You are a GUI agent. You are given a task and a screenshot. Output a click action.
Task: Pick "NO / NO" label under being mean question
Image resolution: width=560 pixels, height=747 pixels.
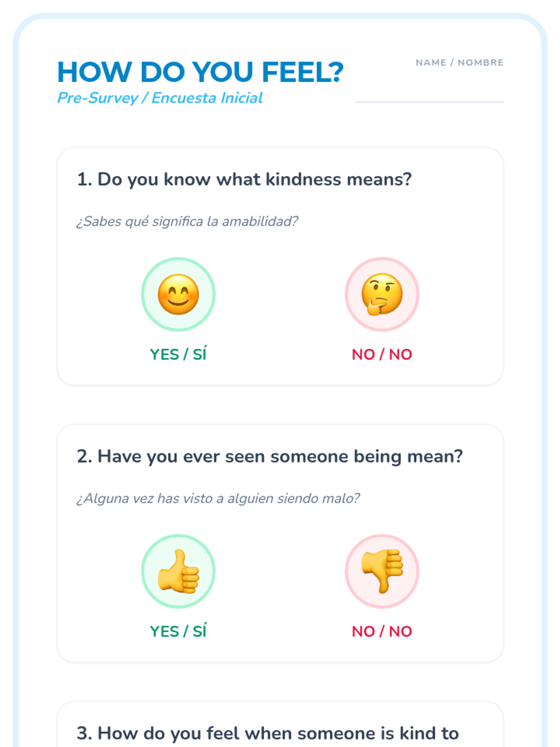click(x=382, y=631)
